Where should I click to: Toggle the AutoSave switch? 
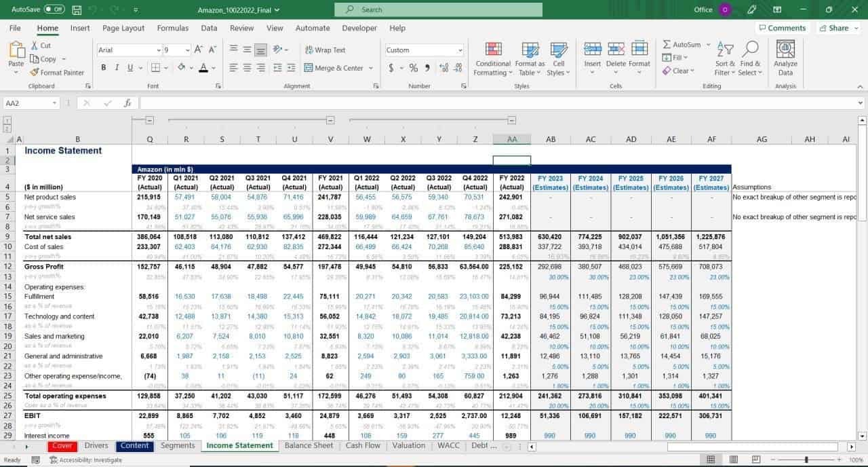tap(54, 10)
